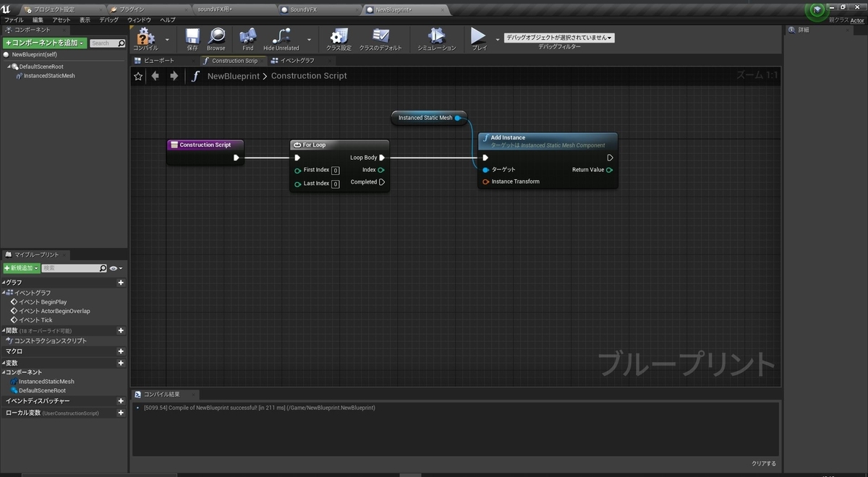868x477 pixels.
Task: Click Add New (新規追加) in My Blueprint
Action: coord(21,268)
